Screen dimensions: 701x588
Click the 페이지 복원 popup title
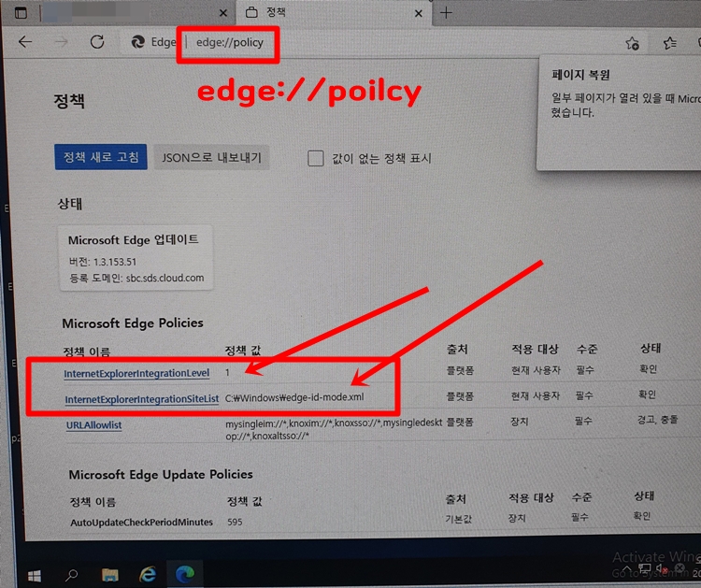tap(580, 75)
